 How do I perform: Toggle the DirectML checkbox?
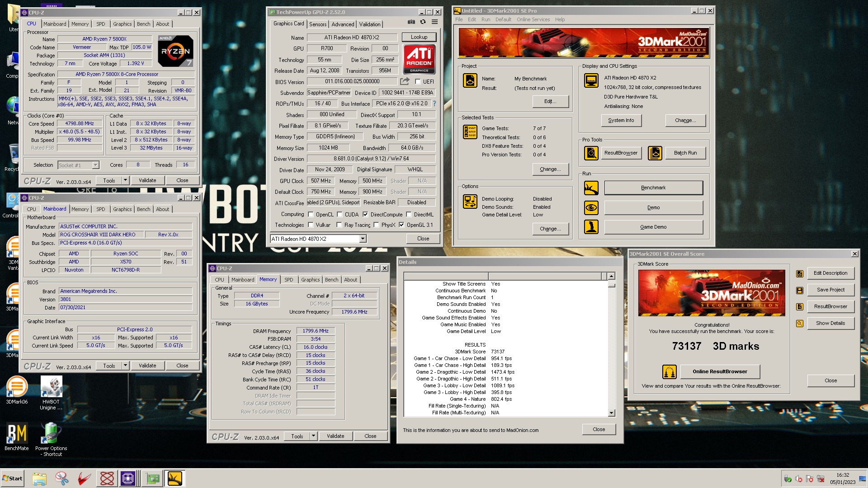coord(409,215)
